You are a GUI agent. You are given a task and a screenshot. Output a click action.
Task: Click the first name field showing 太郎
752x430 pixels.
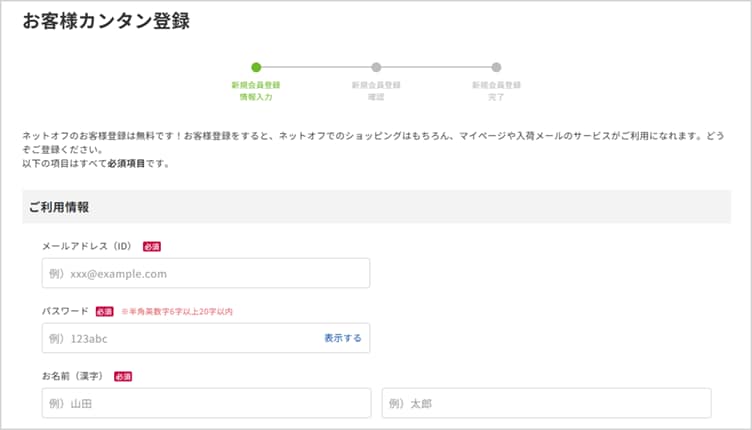click(546, 403)
